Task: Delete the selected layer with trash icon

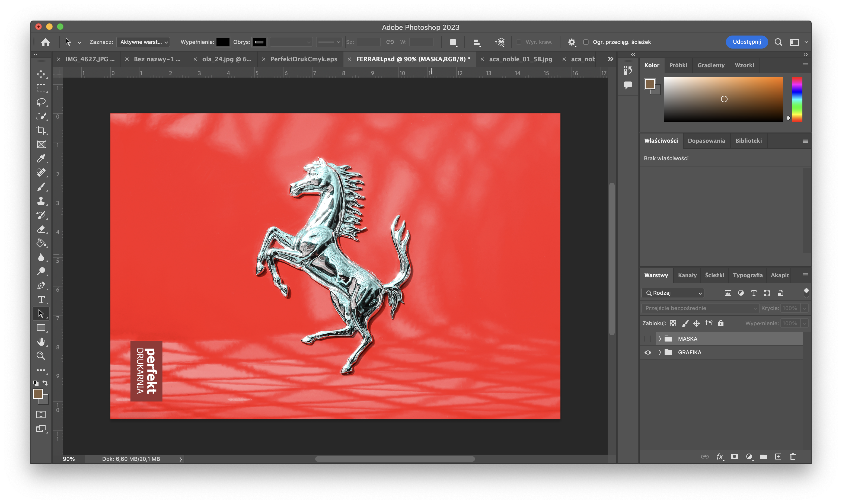Action: pyautogui.click(x=793, y=457)
